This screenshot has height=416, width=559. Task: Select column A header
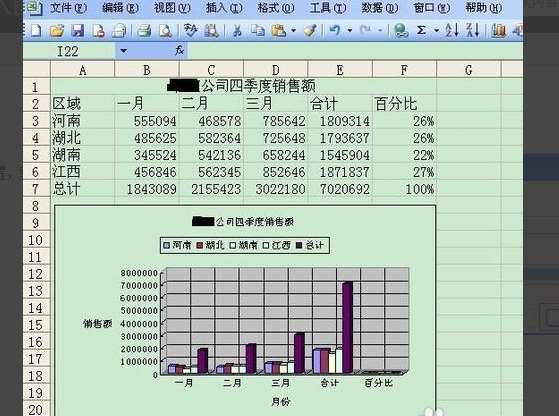click(82, 70)
